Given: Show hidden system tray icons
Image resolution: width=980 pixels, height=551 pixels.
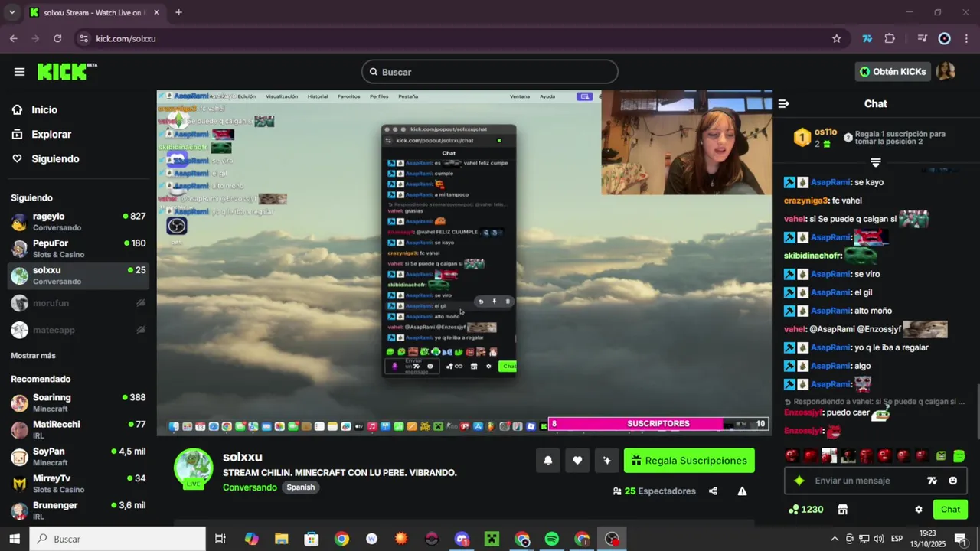Looking at the screenshot, I should coord(835,539).
